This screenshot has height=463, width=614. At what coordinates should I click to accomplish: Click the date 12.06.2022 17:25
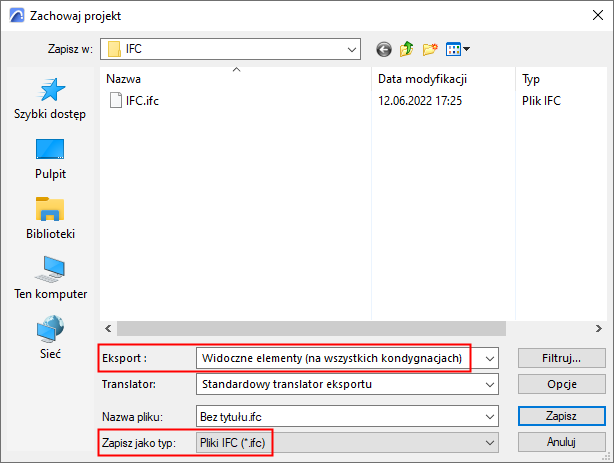tap(420, 101)
